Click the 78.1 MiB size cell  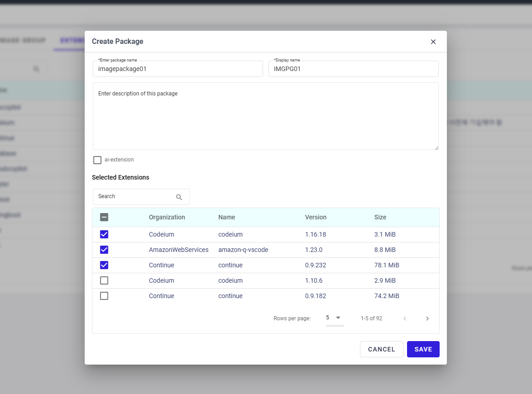click(387, 265)
